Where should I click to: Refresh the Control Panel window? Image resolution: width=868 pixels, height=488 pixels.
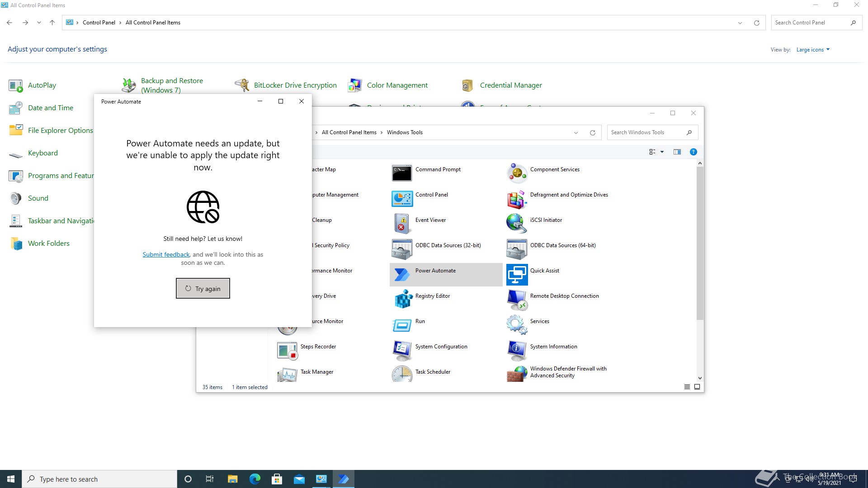pos(757,23)
